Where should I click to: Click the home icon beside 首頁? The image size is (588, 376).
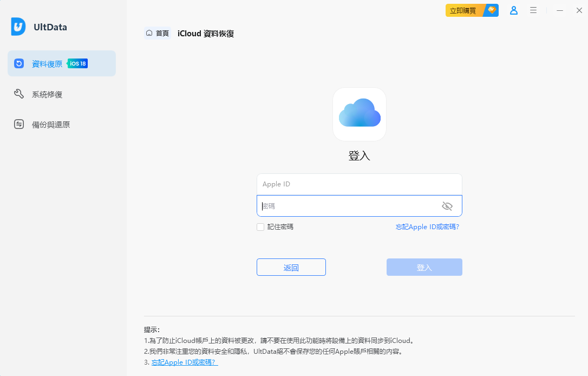tap(149, 33)
